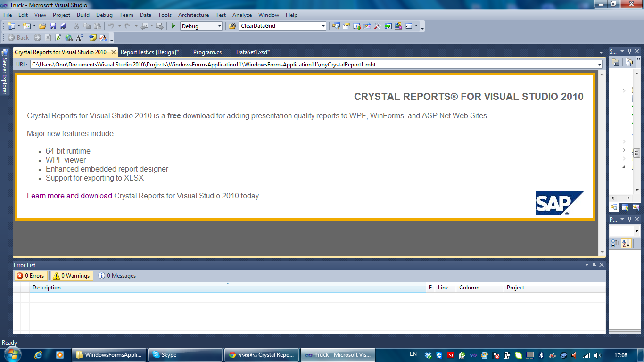Open the Architecture menu
Image resolution: width=644 pixels, height=362 pixels.
pos(193,15)
